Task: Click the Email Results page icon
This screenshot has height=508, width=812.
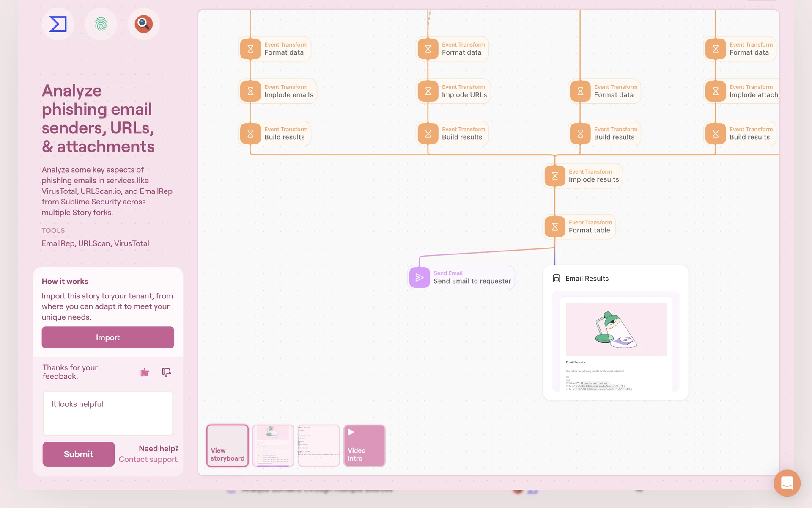Action: [556, 279]
